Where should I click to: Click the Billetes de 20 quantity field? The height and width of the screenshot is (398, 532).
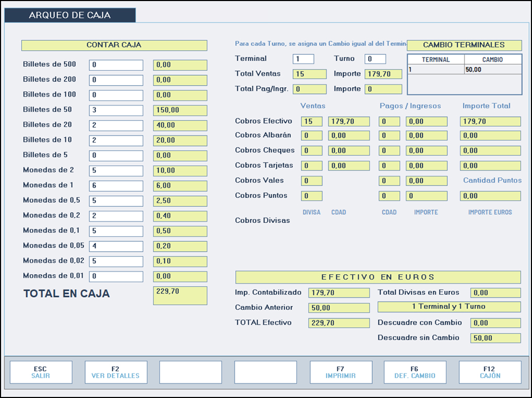tap(116, 125)
